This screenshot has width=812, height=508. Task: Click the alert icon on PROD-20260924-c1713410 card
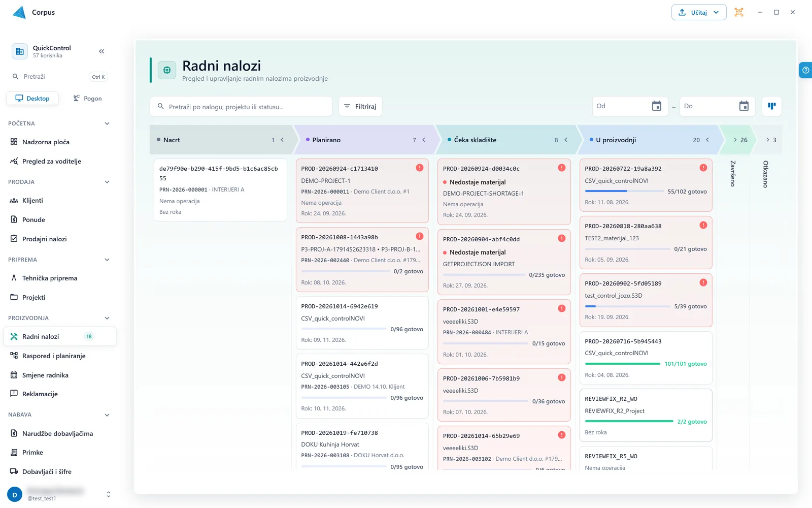[x=420, y=168]
